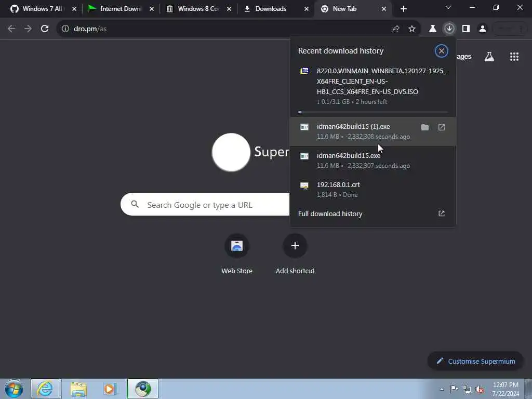Open Windows Media Player from the taskbar
The image size is (532, 399).
click(109, 389)
